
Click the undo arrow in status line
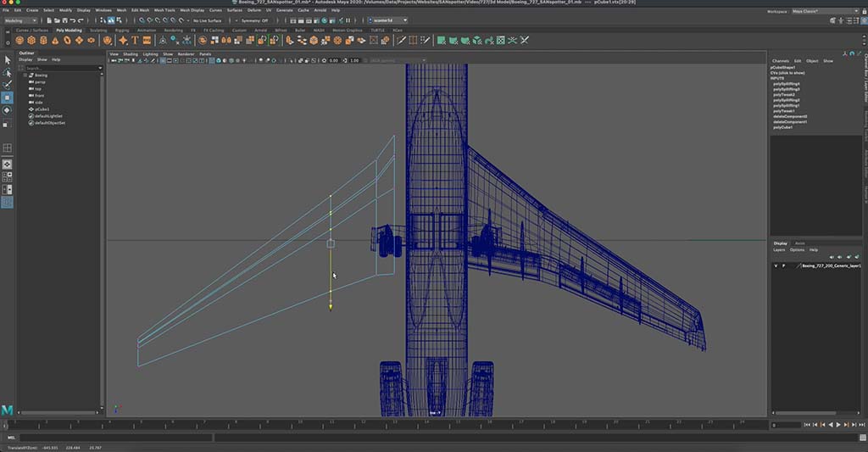(x=71, y=20)
